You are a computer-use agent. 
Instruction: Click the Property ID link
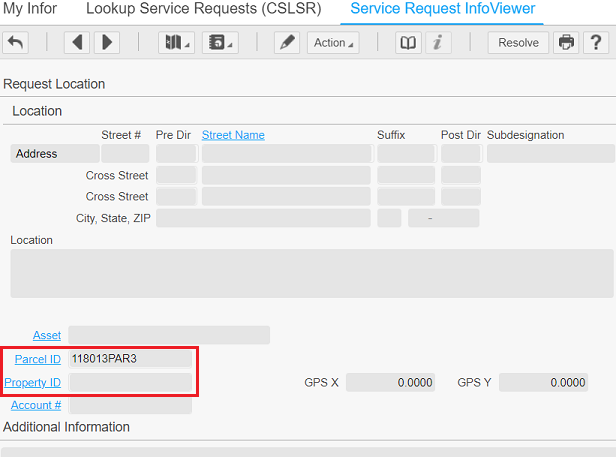pyautogui.click(x=33, y=382)
